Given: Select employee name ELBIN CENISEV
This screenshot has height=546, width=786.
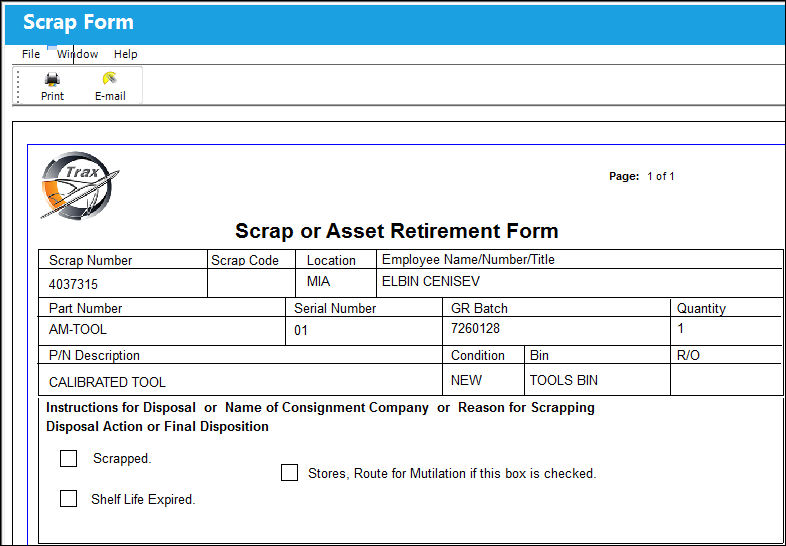Looking at the screenshot, I should click(x=431, y=281).
